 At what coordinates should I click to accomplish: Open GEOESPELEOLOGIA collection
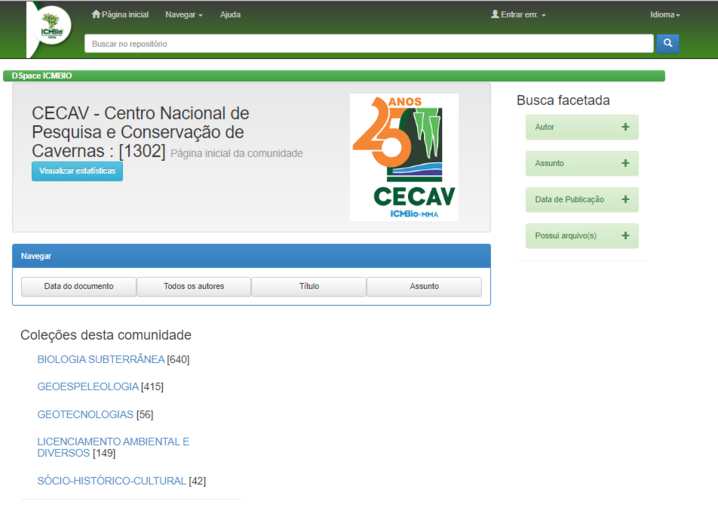pyautogui.click(x=88, y=387)
